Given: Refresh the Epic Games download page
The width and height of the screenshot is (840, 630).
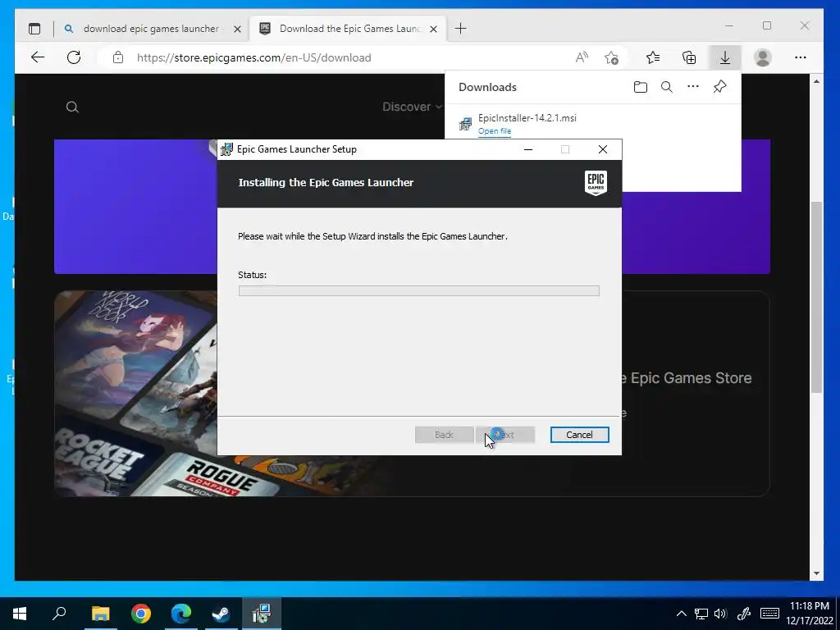Looking at the screenshot, I should pyautogui.click(x=74, y=57).
